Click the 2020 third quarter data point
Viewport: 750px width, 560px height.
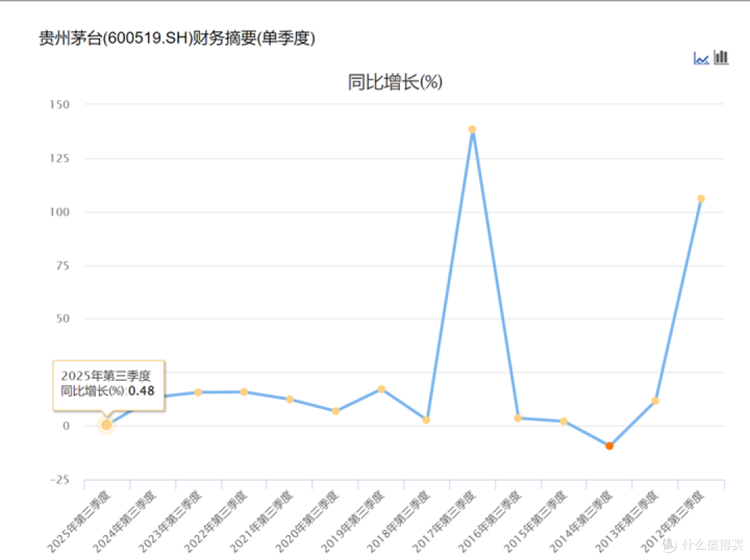(x=335, y=411)
